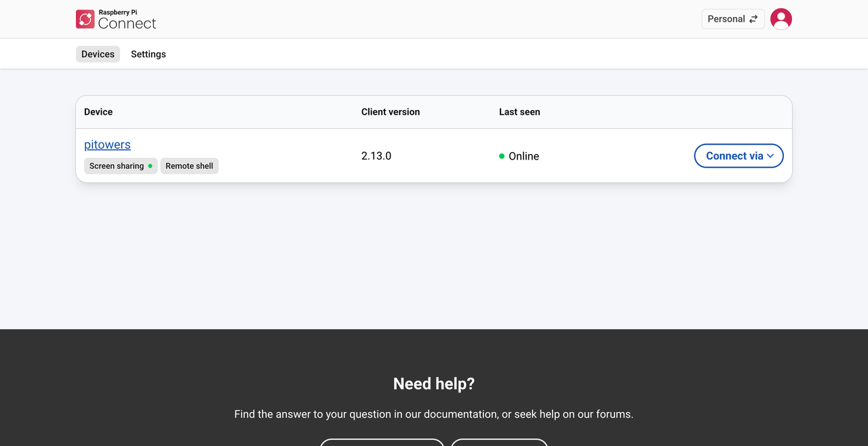Click the Need help? heading

[434, 384]
